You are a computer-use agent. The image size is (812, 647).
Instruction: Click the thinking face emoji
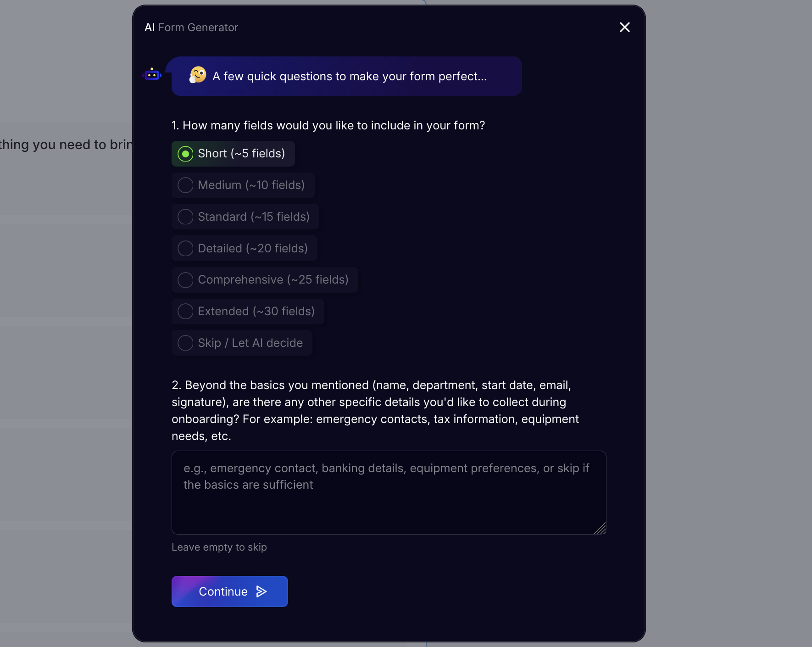198,75
